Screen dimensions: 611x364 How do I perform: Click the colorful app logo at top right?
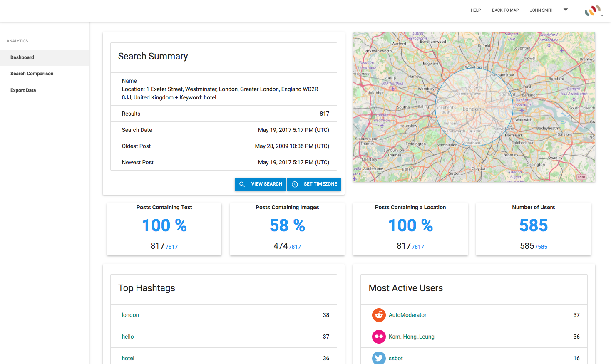pos(594,10)
